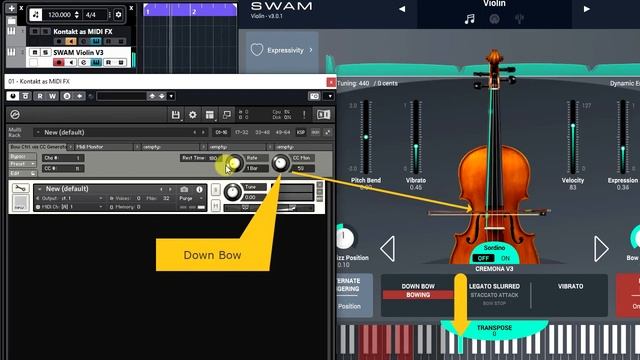Select previous SWAM instrument left arrow
This screenshot has width=640, height=360.
click(402, 9)
